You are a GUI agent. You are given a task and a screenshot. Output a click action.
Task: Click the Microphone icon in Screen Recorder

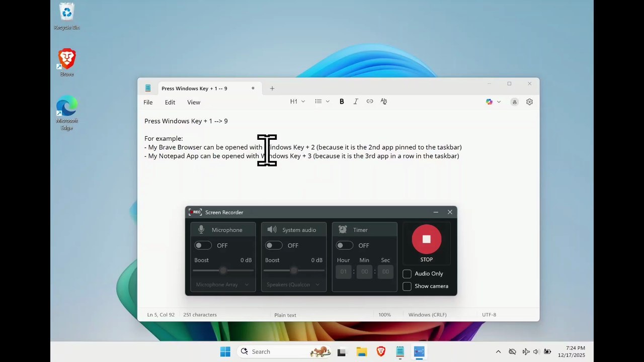coord(201,230)
